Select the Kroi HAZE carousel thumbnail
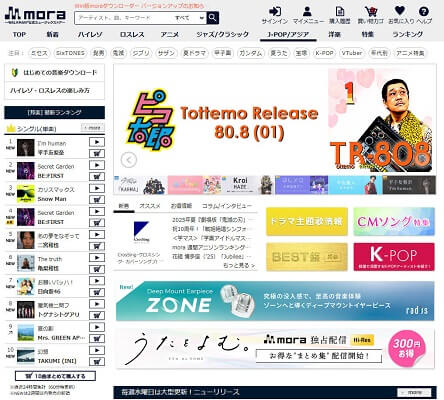Screen dimensions: 444x400 [x=248, y=185]
